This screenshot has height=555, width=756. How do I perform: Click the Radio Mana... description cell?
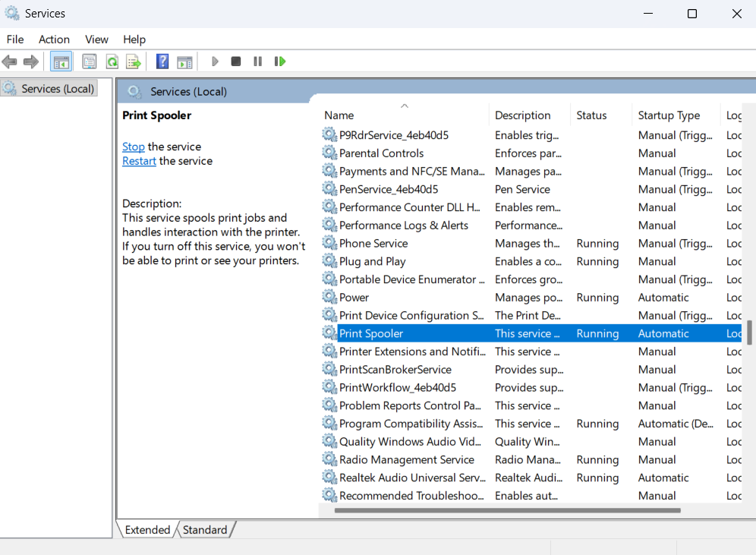pos(528,459)
